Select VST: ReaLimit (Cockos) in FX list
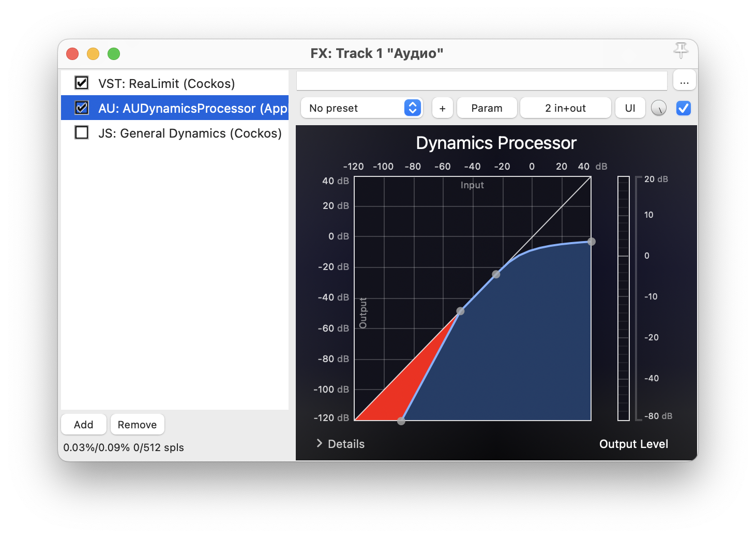This screenshot has width=756, height=538. [x=175, y=83]
